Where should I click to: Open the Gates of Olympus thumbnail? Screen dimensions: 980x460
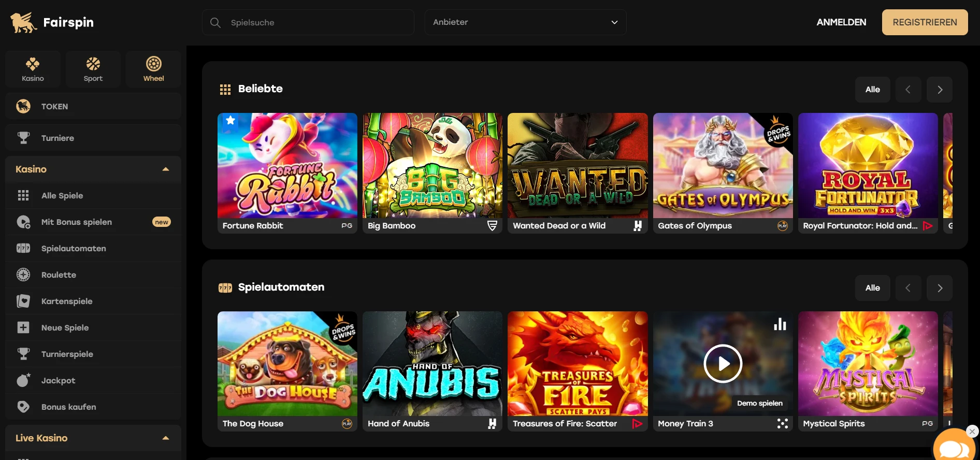[723, 165]
